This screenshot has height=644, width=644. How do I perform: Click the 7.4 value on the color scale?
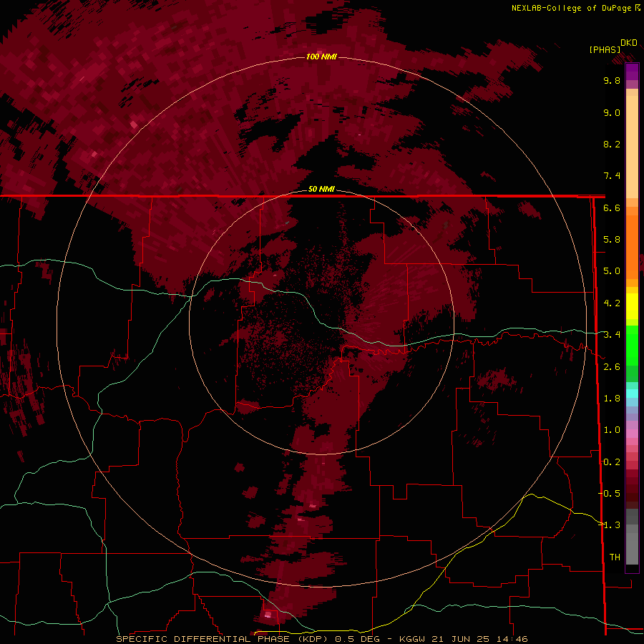[612, 176]
